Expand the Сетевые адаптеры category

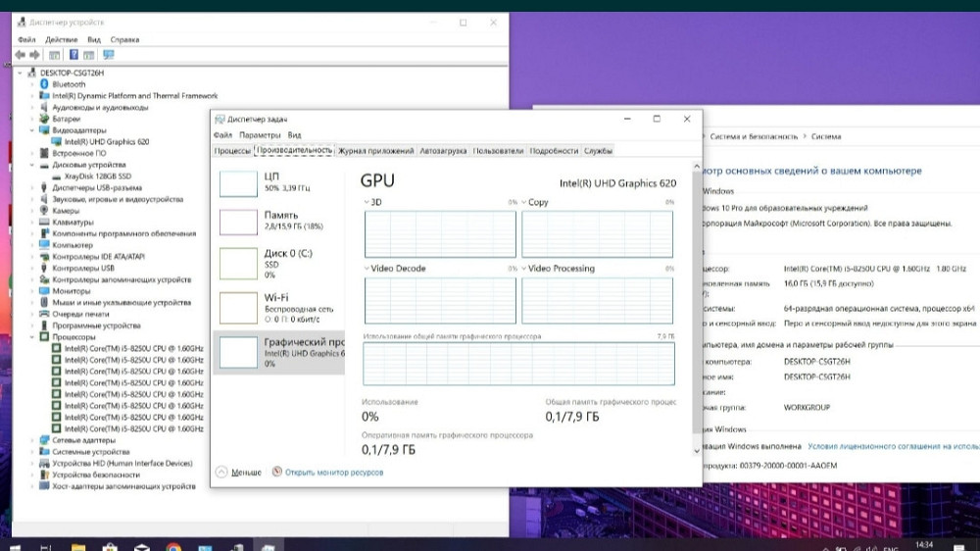click(x=32, y=440)
